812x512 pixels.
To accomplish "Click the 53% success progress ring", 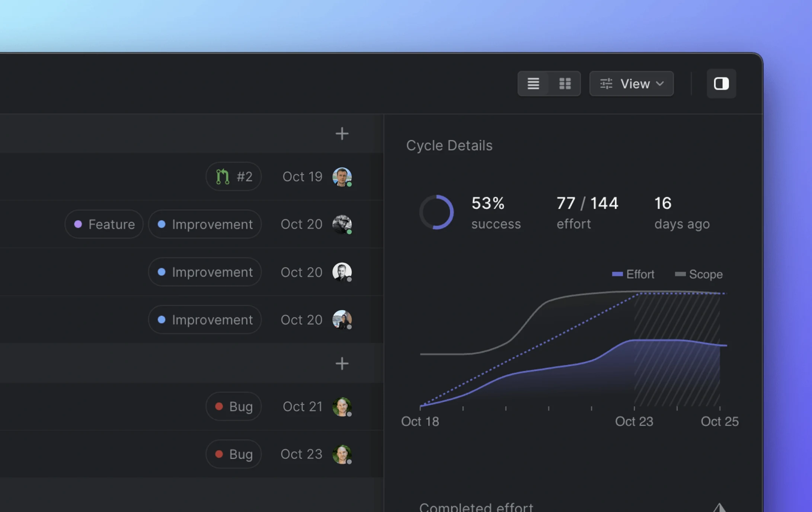I will [437, 212].
